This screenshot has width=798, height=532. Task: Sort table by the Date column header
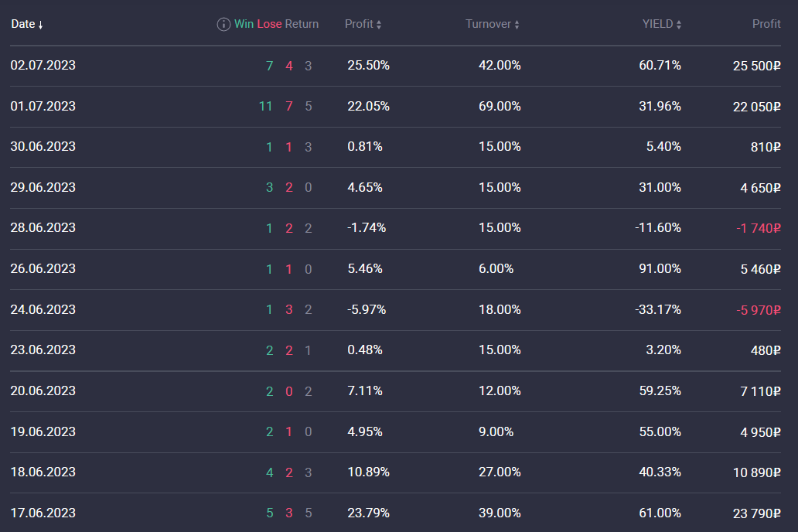click(x=23, y=24)
